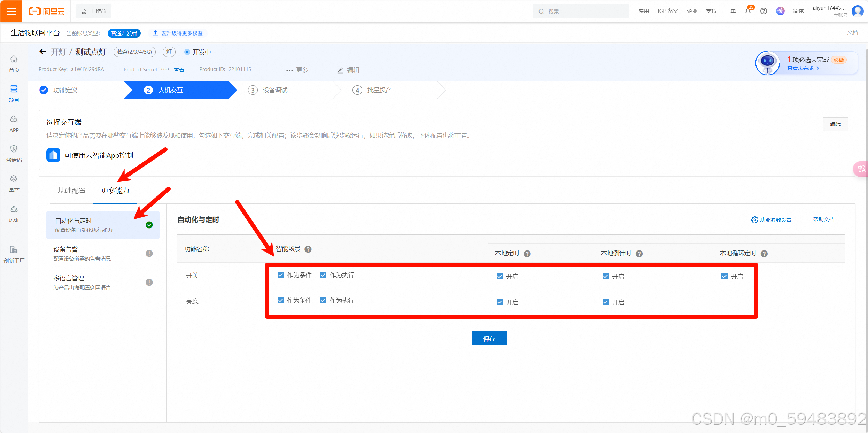The image size is (868, 433).
Task: Open 激活码 activation code sidebar icon
Action: pos(14,153)
